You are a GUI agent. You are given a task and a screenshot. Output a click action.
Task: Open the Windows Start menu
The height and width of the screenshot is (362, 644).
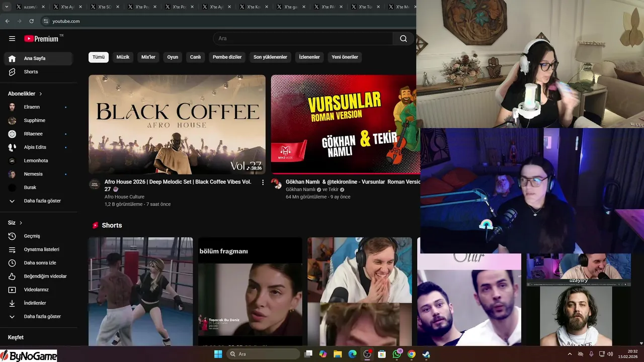click(218, 354)
